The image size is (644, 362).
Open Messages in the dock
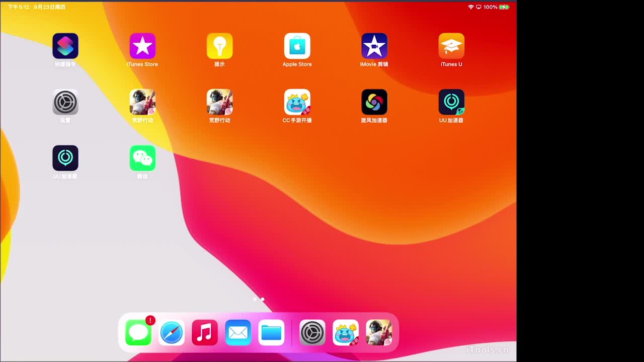[138, 333]
